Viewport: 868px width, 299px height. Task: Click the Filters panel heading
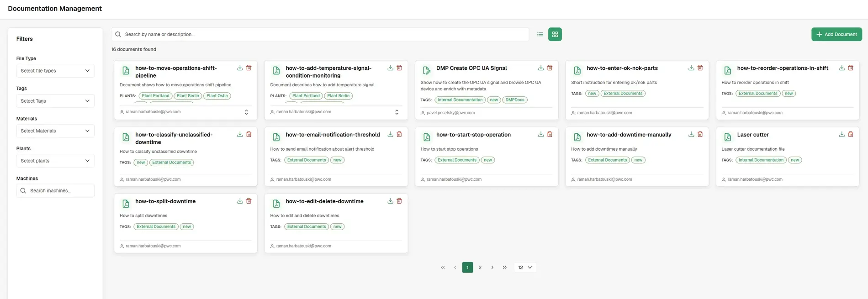coord(25,39)
